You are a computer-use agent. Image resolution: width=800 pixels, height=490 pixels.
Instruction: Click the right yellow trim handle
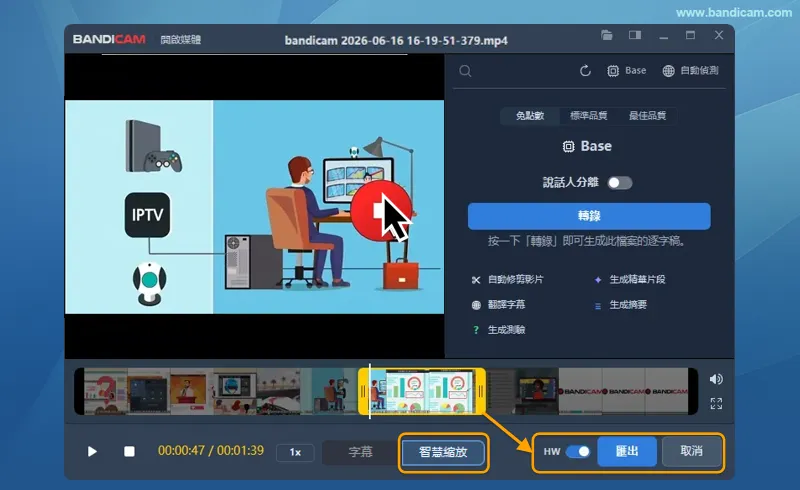[x=480, y=391]
